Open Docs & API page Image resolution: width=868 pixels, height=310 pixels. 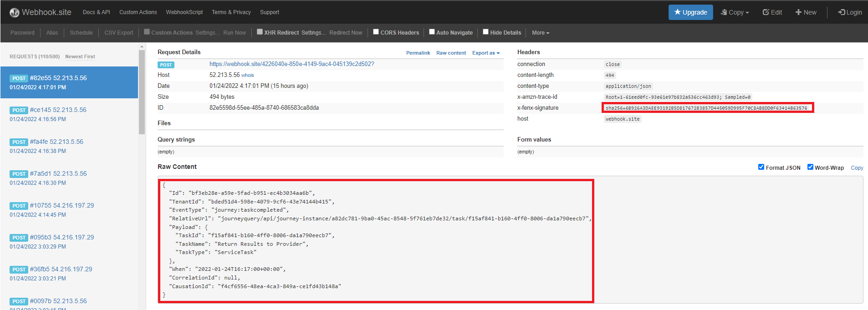tap(96, 12)
